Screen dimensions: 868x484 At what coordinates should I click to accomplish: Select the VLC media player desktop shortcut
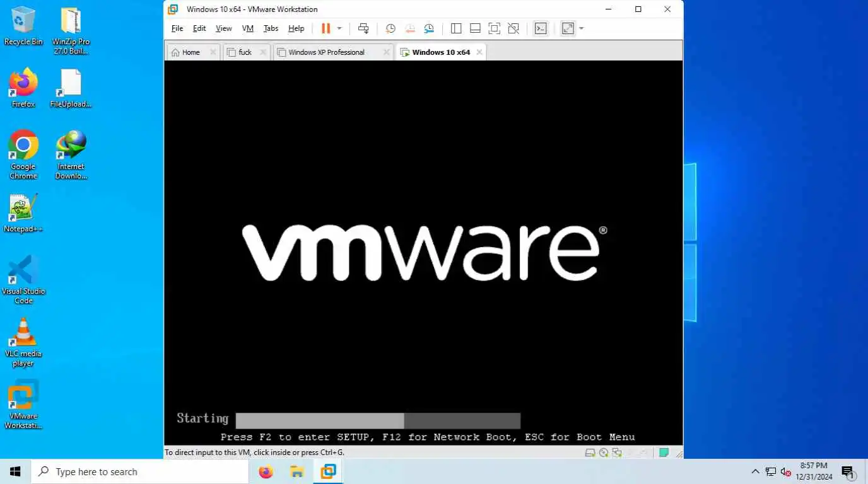23,342
